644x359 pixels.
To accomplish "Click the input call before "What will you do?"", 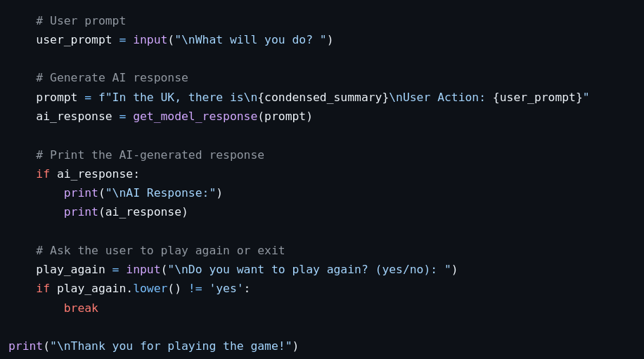I will [150, 40].
